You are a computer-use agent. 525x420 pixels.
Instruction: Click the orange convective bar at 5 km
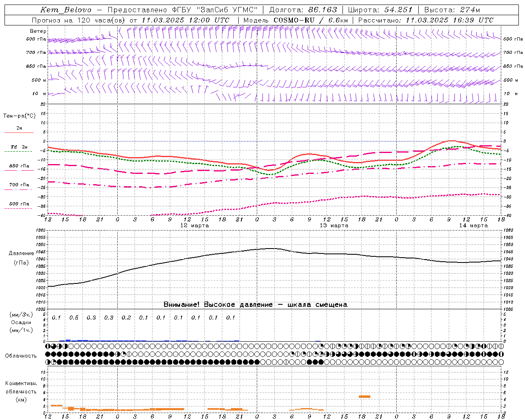(x=365, y=397)
